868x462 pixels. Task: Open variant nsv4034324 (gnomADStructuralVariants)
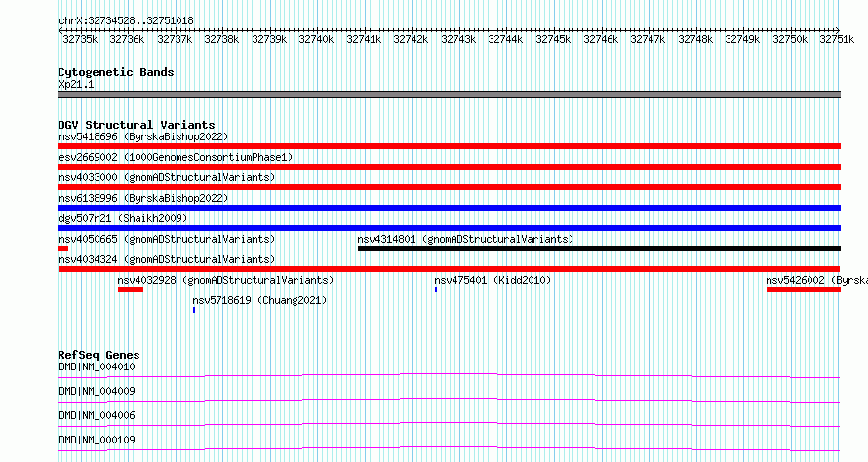tap(167, 259)
